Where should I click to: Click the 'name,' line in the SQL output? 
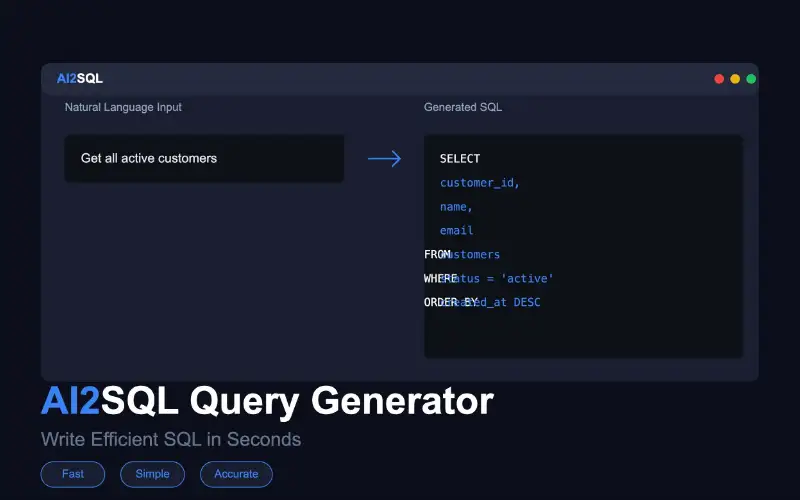(x=456, y=207)
